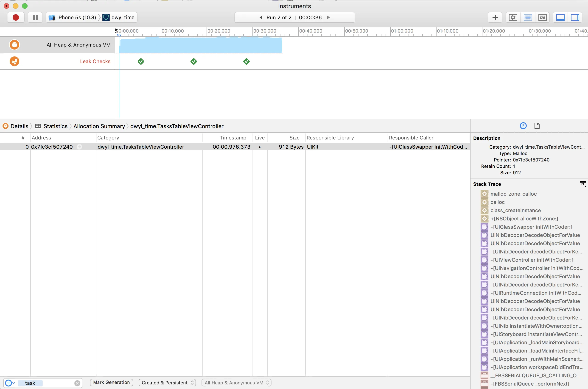The height and width of the screenshot is (389, 588).
Task: Switch to the Instruments strategy icon
Action: tap(527, 18)
